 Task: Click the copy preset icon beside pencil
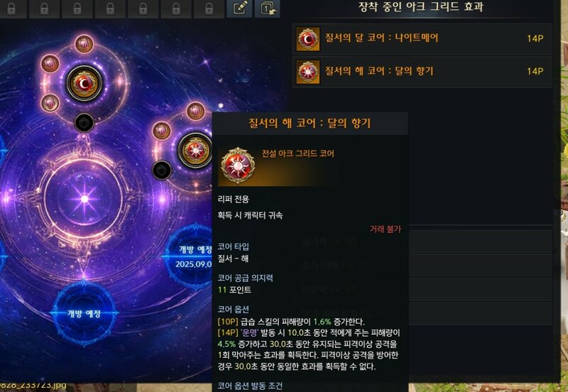[x=268, y=9]
